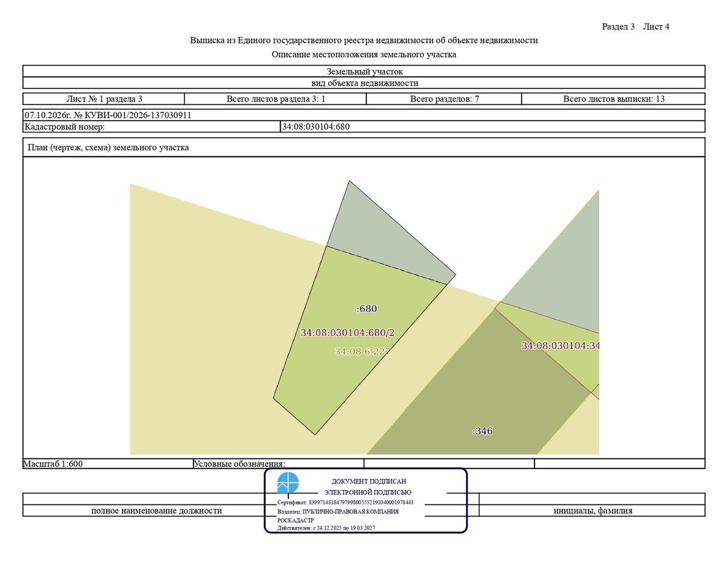Click the zone label "34:08-6.227"
This screenshot has width=728, height=562.
362,351
